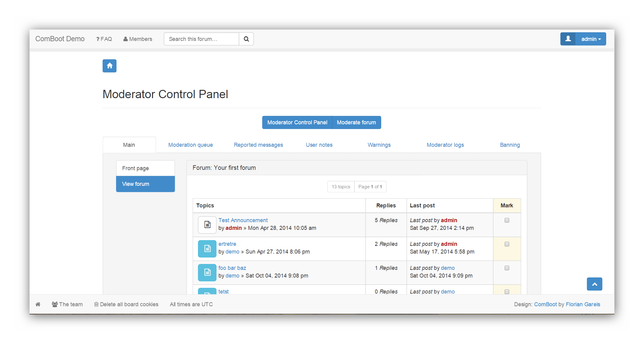Click the Test Announcement topic icon
Screen dimensions: 644x344
point(207,225)
